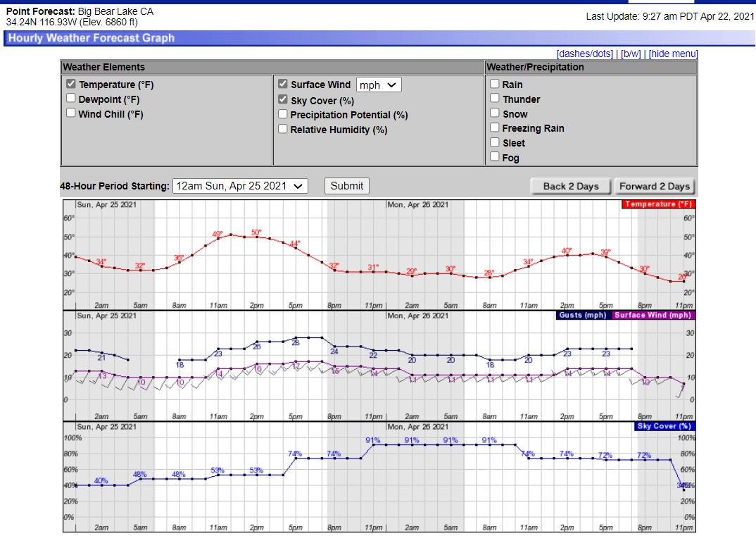756x536 pixels.
Task: Open the 48-Hour Period Starting dropdown
Action: 241,186
